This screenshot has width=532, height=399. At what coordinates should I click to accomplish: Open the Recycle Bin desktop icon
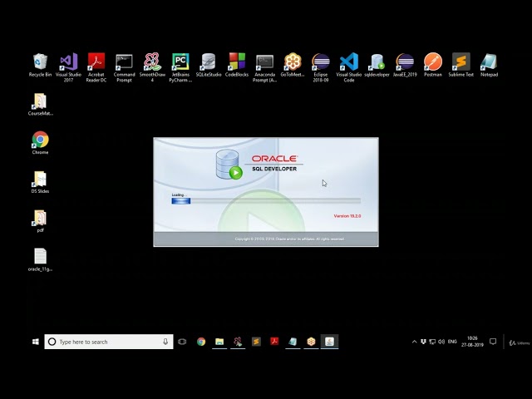40,65
